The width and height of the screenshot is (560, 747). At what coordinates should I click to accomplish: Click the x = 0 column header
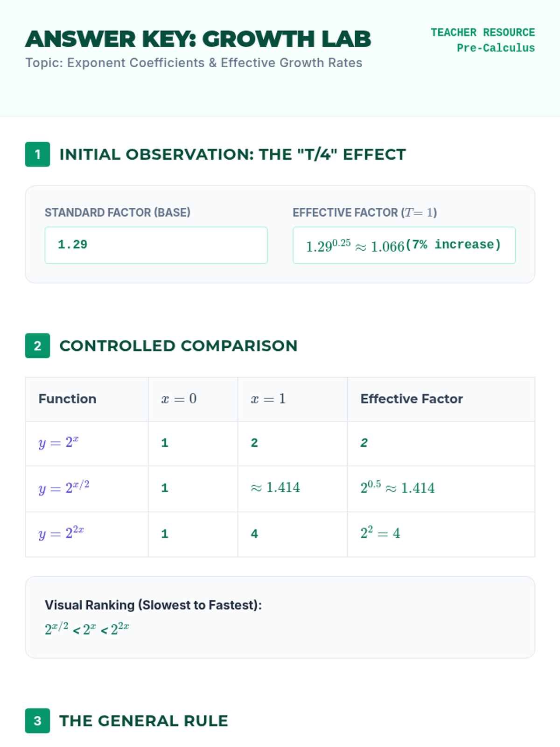click(179, 399)
